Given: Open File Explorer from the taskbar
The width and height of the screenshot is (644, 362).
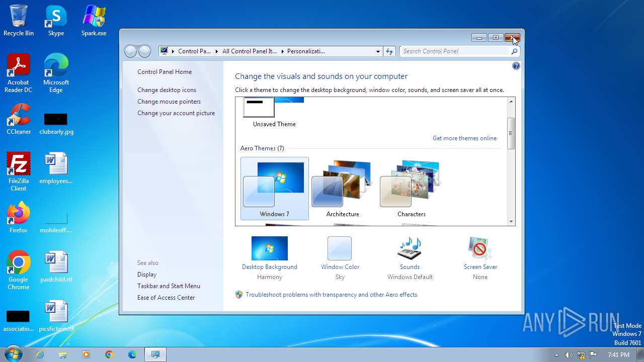Looking at the screenshot, I should coord(63,354).
